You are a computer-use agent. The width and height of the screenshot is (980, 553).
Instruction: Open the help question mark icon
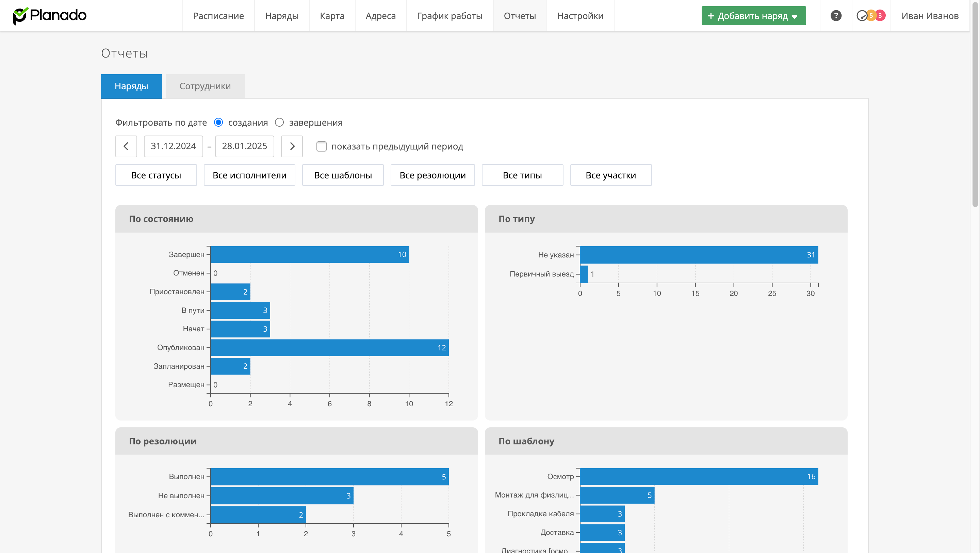(x=835, y=16)
